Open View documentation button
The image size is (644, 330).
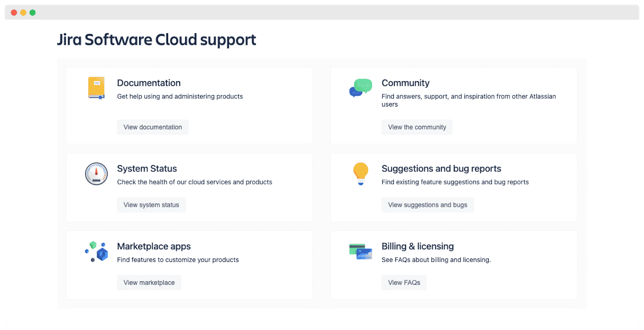(x=153, y=127)
